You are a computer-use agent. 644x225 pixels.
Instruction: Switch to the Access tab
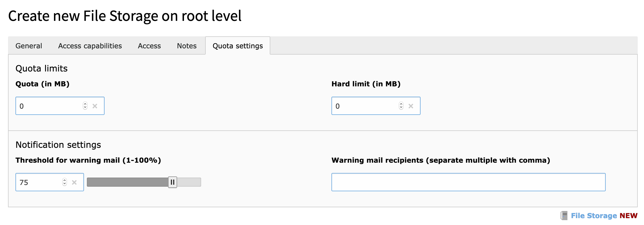pos(149,46)
